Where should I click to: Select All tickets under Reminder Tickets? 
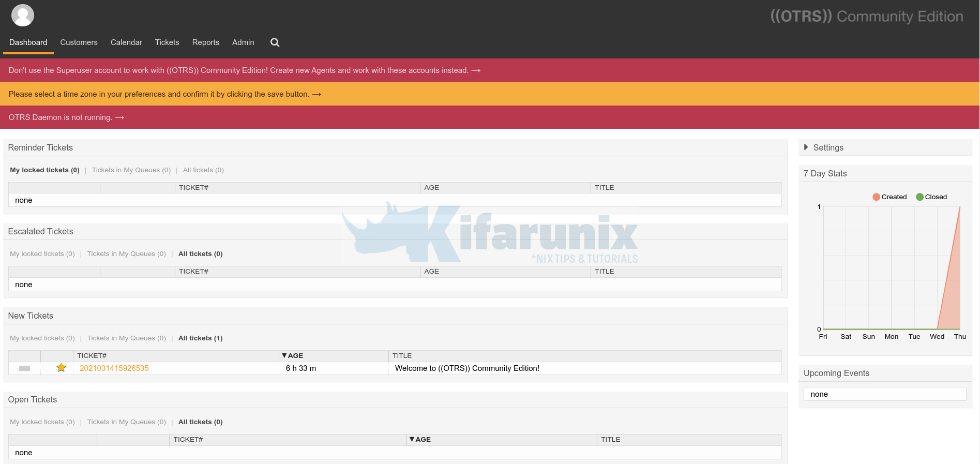(203, 170)
